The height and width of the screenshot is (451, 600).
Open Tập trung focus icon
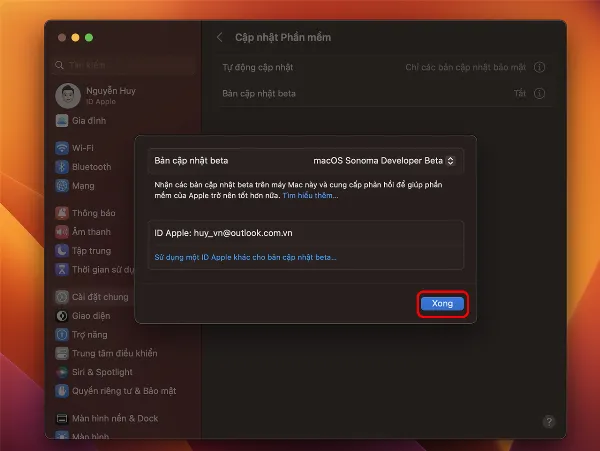pos(62,251)
